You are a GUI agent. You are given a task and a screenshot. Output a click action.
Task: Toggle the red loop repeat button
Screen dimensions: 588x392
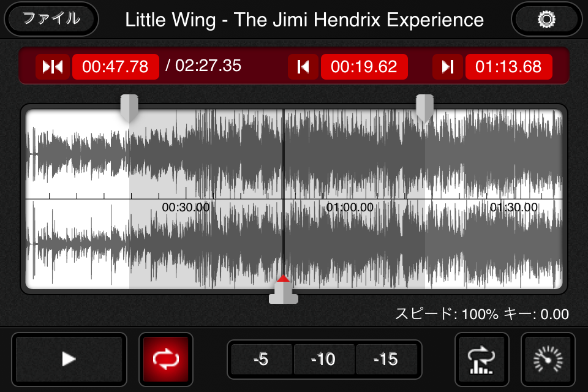point(166,359)
